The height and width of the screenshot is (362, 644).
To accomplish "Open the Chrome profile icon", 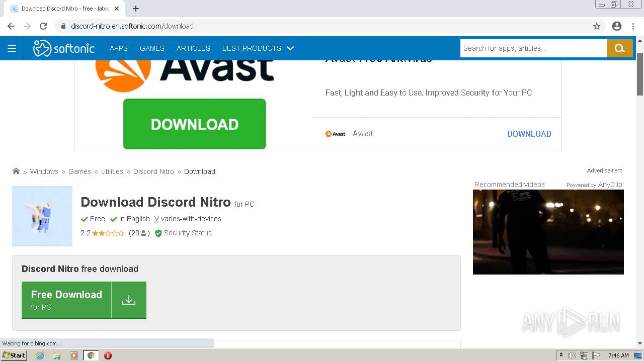I will coord(617,26).
